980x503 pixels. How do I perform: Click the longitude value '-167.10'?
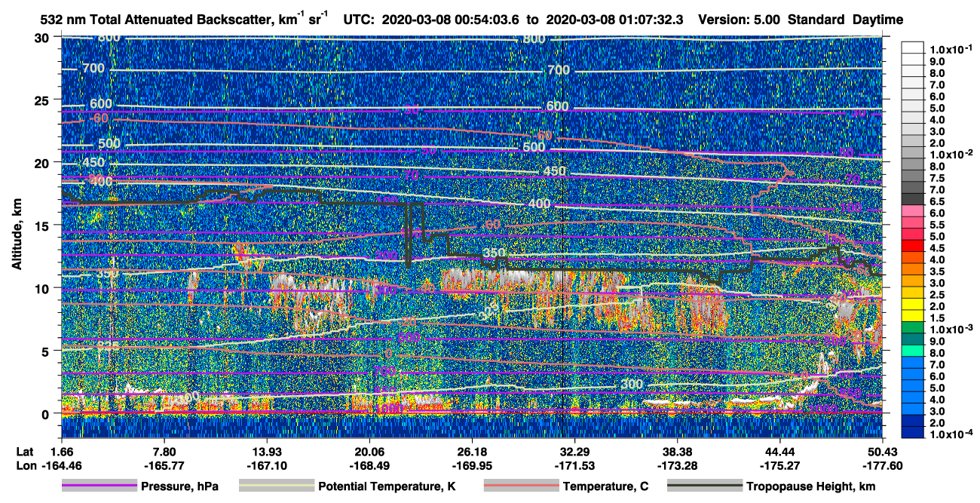tap(267, 465)
